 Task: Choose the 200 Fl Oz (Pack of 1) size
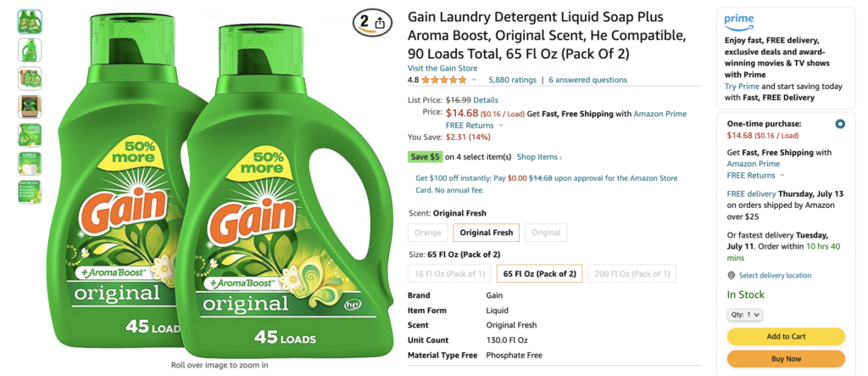pos(632,273)
